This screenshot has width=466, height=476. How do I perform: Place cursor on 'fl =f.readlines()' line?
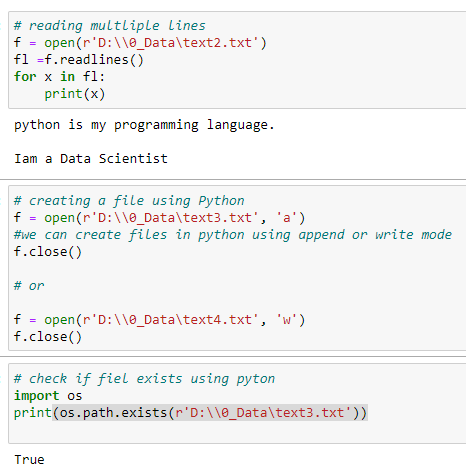point(79,60)
